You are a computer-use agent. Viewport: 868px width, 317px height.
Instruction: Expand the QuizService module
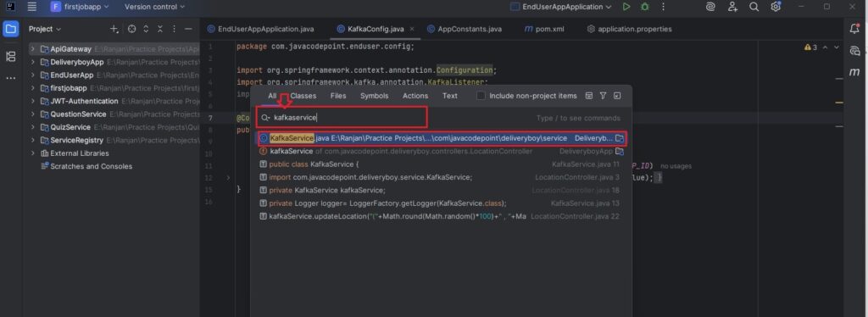click(x=33, y=127)
